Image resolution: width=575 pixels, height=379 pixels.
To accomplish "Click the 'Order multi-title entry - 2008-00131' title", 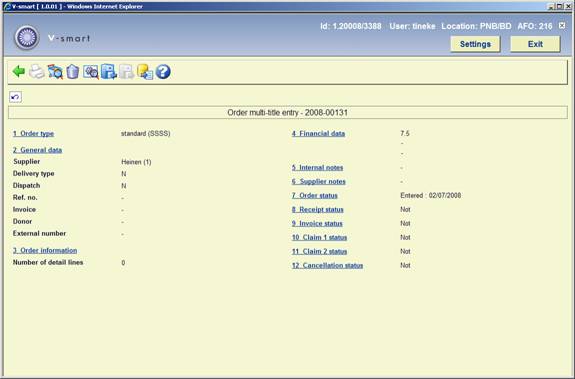I will coord(288,113).
